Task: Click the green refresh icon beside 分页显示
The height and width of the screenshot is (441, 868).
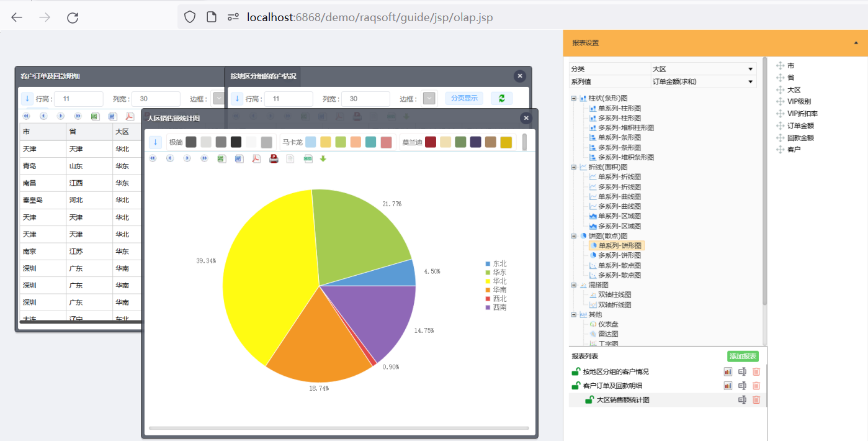Action: click(501, 98)
